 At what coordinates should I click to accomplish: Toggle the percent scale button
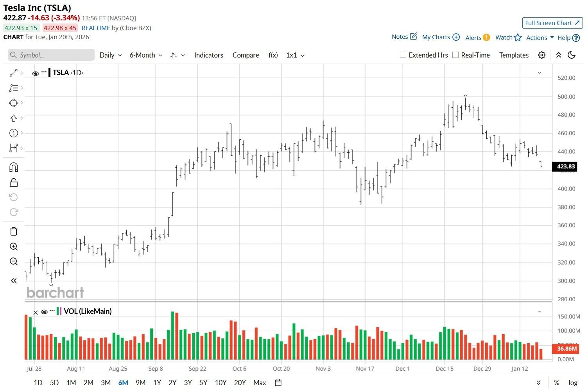[x=556, y=383]
